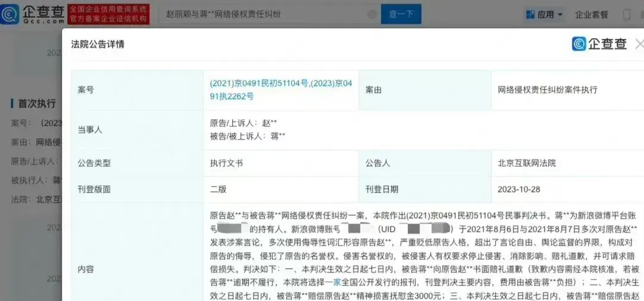The width and height of the screenshot is (644, 301).
Task: Click the search input field
Action: [270, 14]
